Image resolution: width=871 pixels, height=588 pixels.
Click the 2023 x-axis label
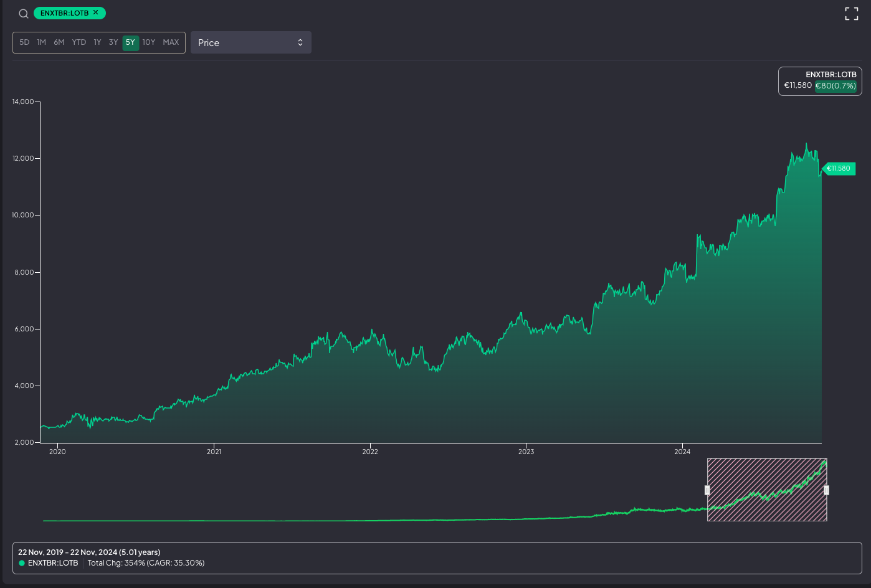526,452
